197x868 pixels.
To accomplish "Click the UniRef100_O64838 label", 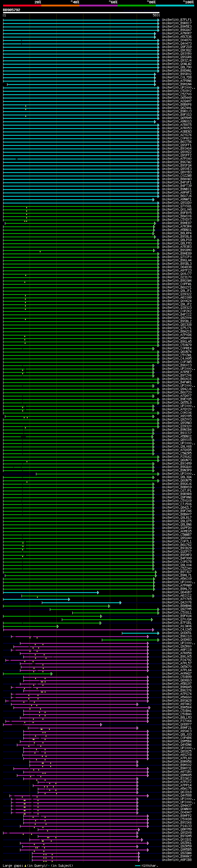I will coord(176,267).
